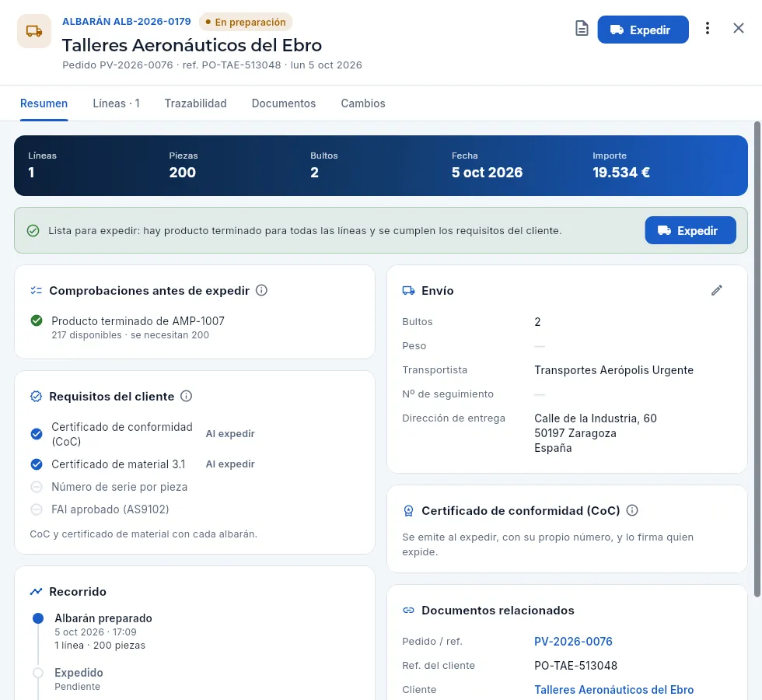This screenshot has height=700, width=762.
Task: Click the address line Calle de la Industria, 60
Action: (x=596, y=418)
